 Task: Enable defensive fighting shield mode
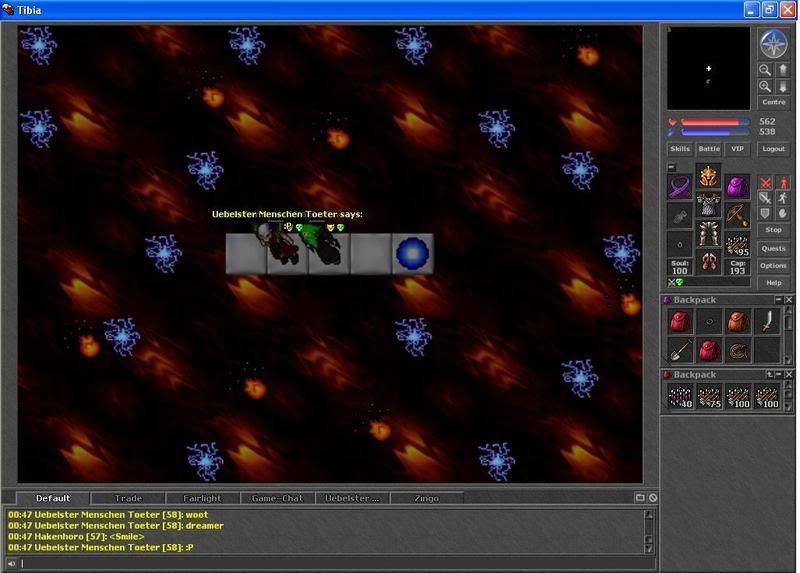pyautogui.click(x=765, y=213)
